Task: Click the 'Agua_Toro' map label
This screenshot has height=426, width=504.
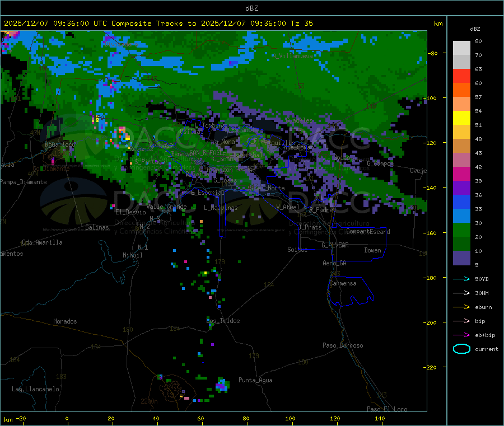Action: coord(60,144)
